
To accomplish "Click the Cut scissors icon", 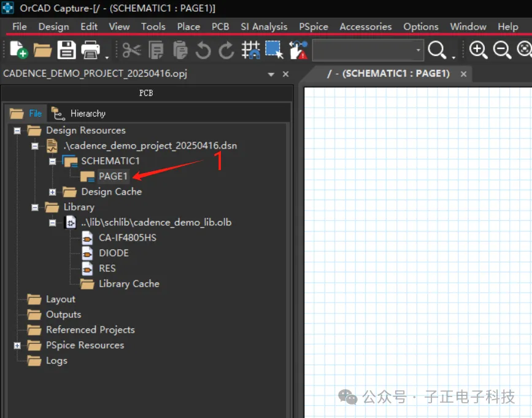I will pyautogui.click(x=132, y=50).
